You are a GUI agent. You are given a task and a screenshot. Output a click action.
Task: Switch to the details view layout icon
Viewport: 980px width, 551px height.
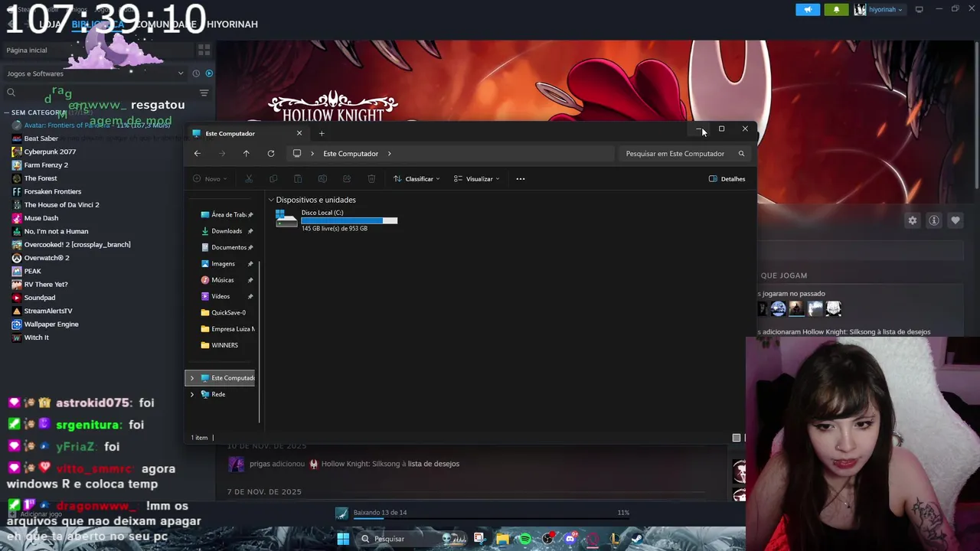(737, 438)
